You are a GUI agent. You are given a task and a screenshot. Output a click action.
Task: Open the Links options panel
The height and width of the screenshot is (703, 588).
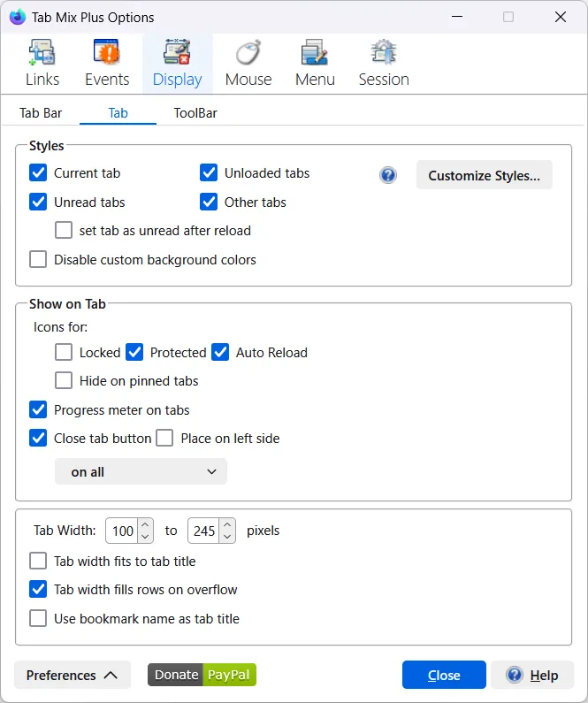coord(42,64)
